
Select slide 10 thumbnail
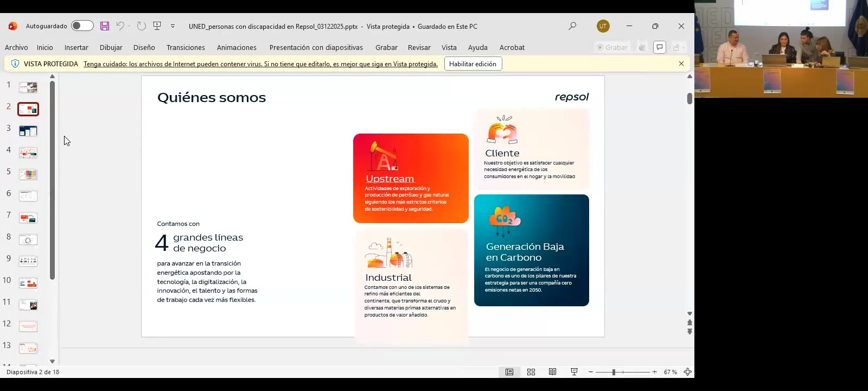(x=28, y=283)
